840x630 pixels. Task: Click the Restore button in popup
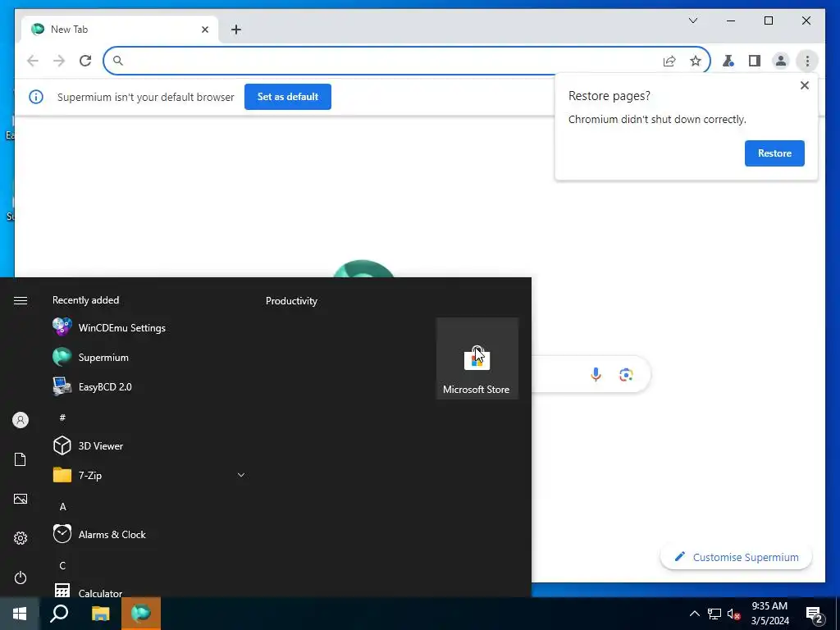[774, 153]
